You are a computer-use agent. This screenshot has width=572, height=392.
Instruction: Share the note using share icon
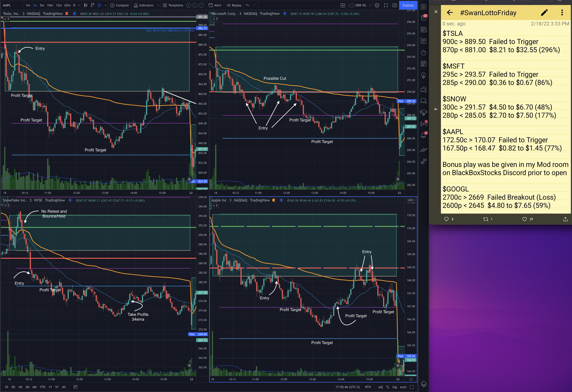point(565,219)
